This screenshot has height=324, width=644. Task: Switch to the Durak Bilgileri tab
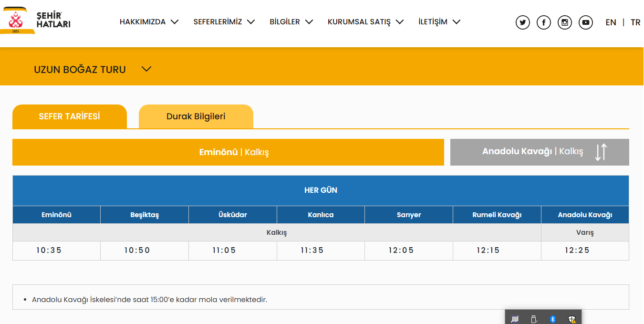[196, 116]
